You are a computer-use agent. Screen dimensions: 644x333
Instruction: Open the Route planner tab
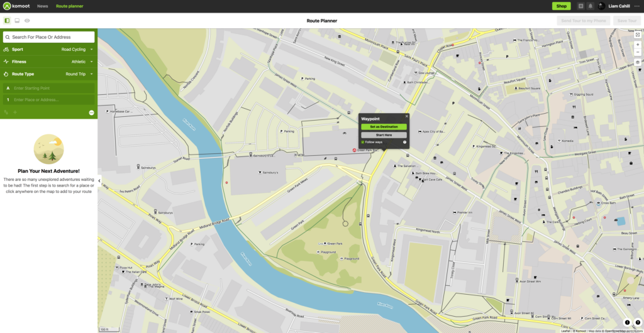[69, 6]
